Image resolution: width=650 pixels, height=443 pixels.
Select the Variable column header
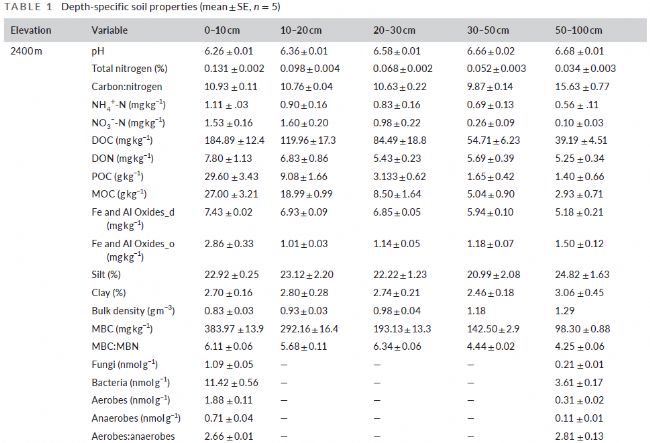coord(111,29)
